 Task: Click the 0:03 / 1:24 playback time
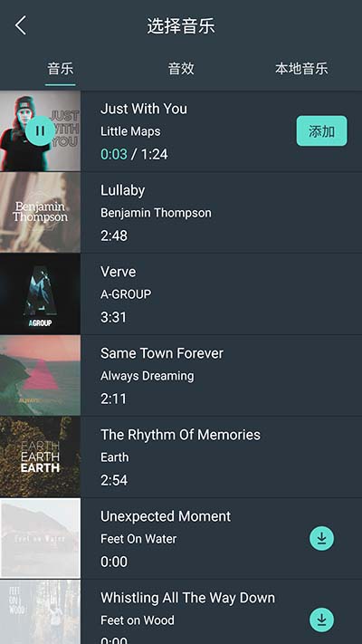click(134, 154)
